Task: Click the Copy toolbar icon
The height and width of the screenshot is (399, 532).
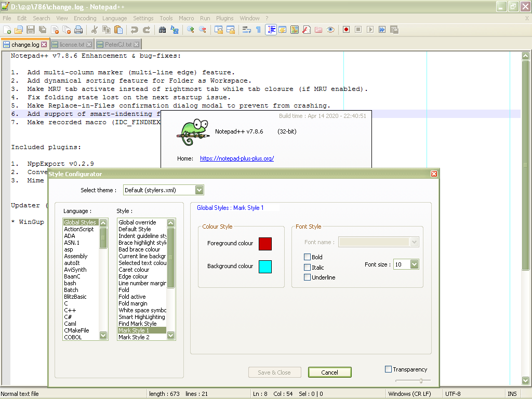Action: (x=106, y=30)
